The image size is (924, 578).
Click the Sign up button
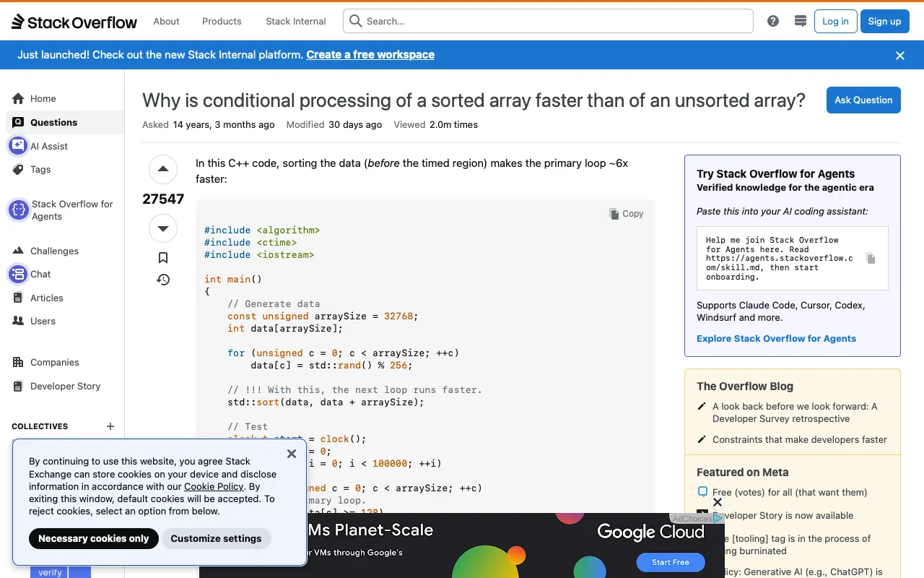[884, 21]
